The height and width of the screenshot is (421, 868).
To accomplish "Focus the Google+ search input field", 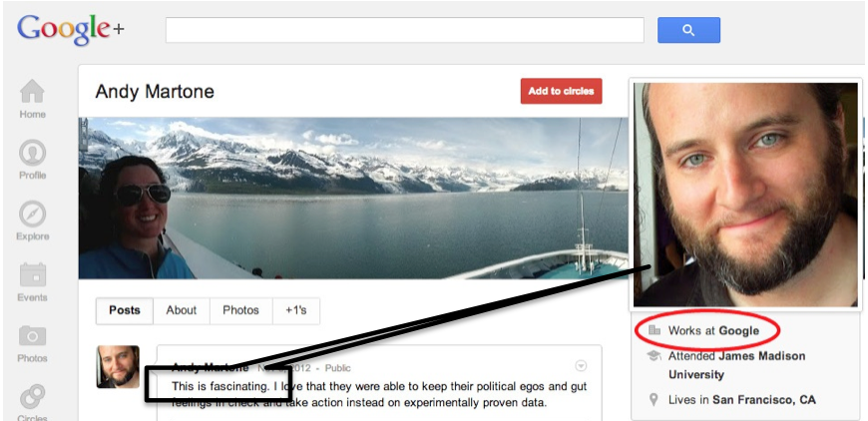I will (x=404, y=31).
